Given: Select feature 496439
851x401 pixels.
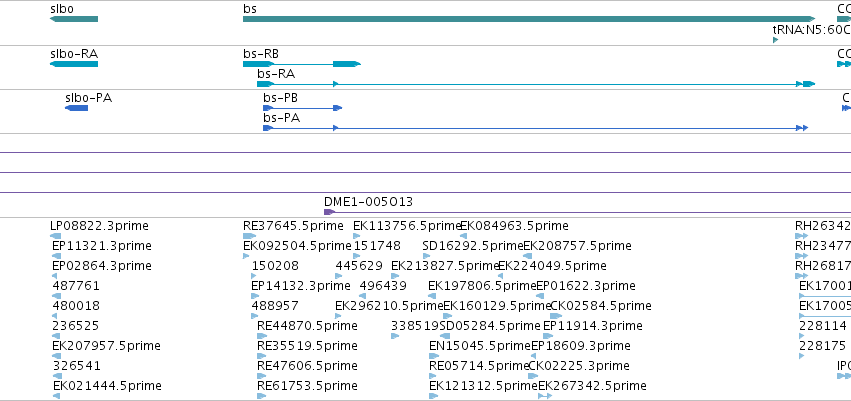Looking at the screenshot, I should tap(383, 285).
